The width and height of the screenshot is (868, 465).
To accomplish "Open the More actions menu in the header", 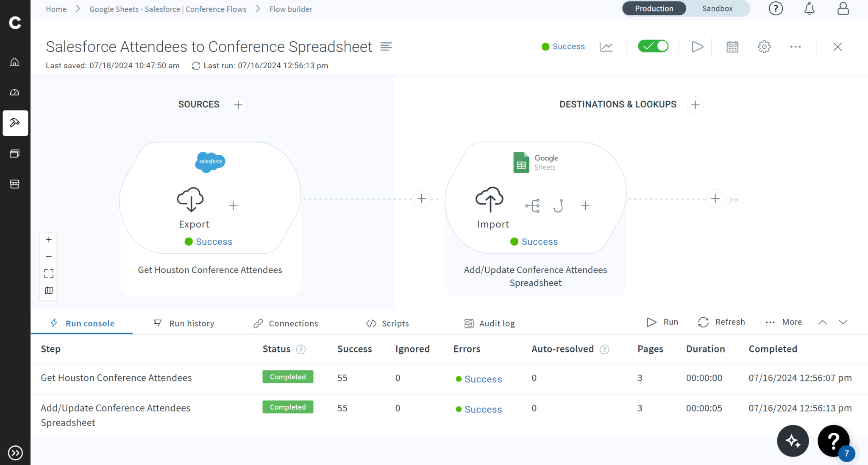I will 796,47.
